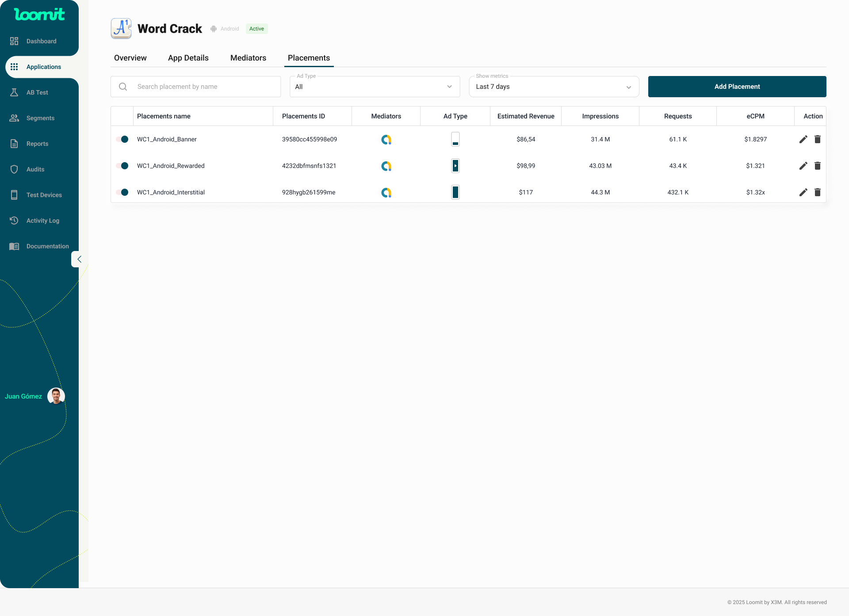Screen dimensions: 849x616
Task: Collapse the sidebar with the chevron
Action: click(79, 259)
